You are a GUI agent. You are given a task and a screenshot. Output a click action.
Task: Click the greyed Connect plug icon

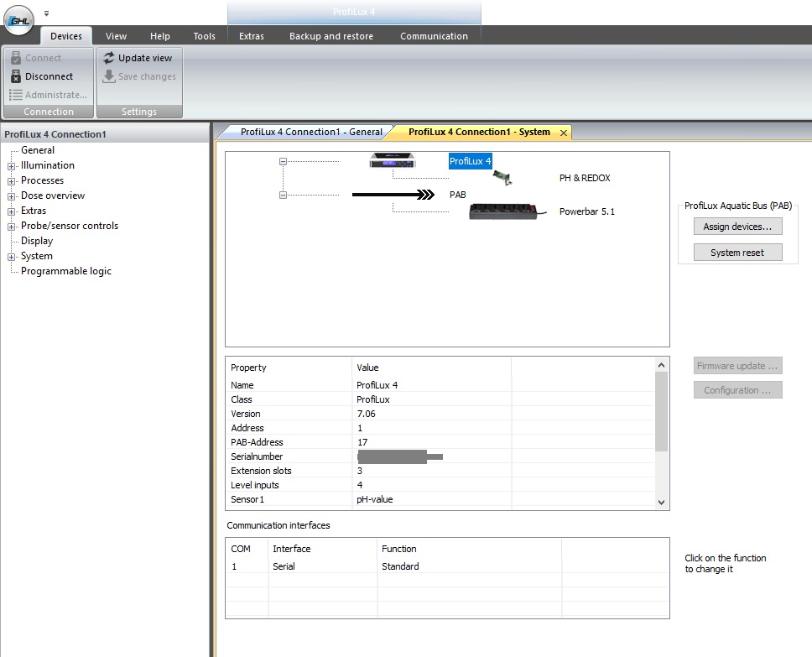[16, 58]
